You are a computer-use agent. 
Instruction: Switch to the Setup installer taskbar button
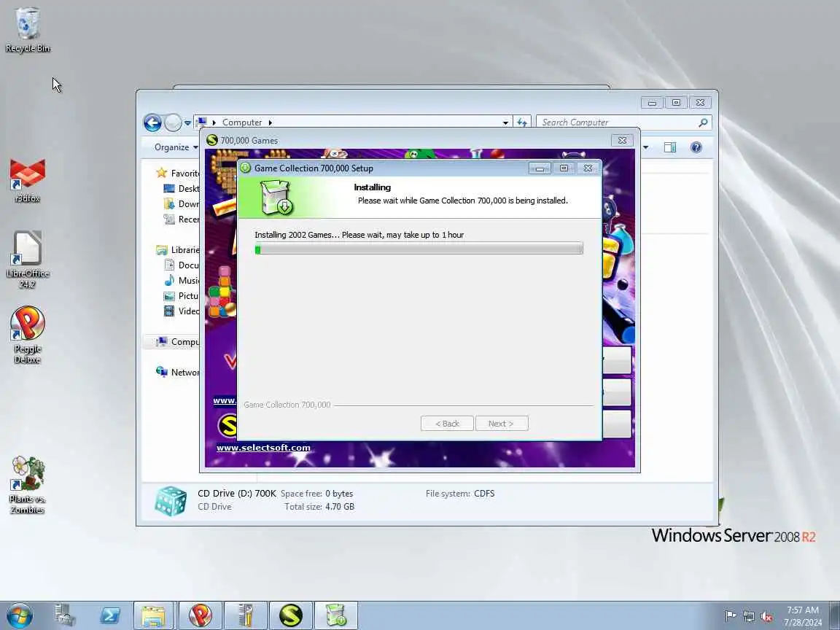pyautogui.click(x=336, y=615)
